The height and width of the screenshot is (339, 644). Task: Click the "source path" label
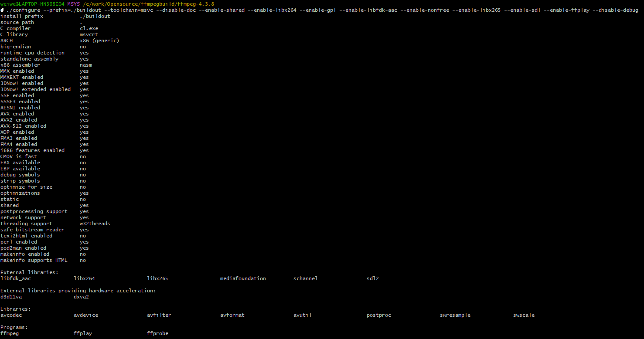(x=17, y=22)
